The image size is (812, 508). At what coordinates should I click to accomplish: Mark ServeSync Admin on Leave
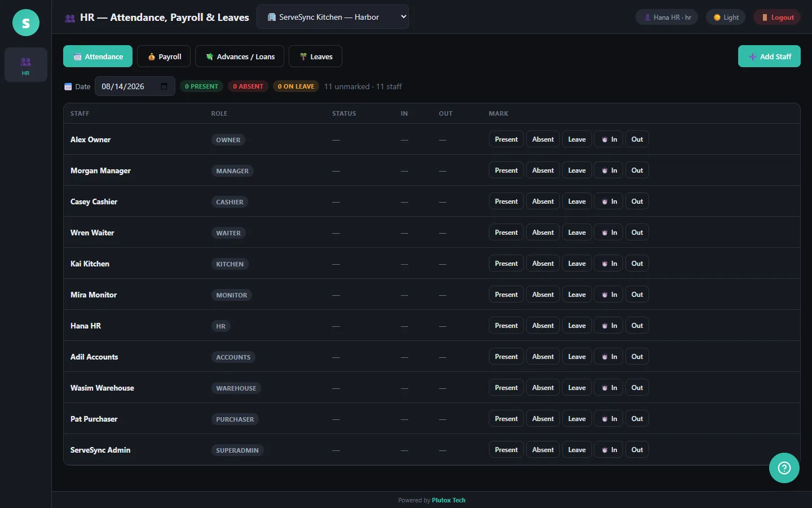pyautogui.click(x=577, y=450)
